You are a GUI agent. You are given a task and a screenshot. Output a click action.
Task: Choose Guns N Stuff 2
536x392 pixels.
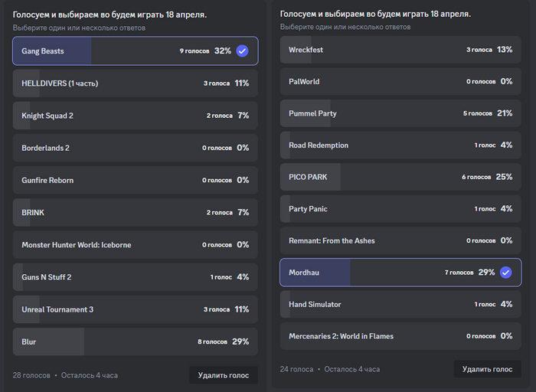pos(136,277)
